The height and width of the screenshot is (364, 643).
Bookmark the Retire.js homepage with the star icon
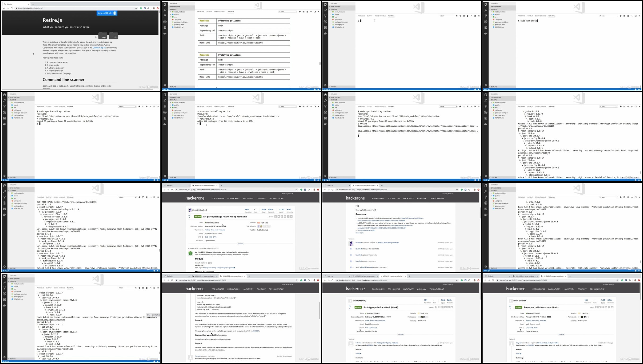click(136, 8)
